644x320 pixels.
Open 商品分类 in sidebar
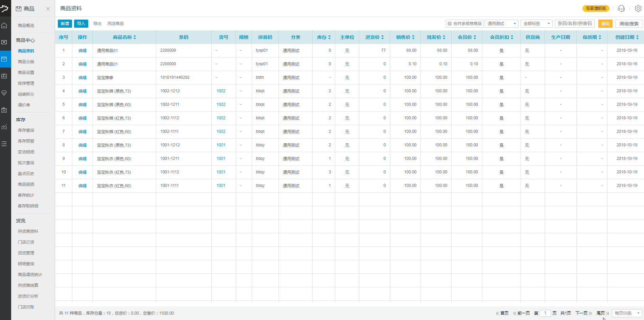pos(26,62)
